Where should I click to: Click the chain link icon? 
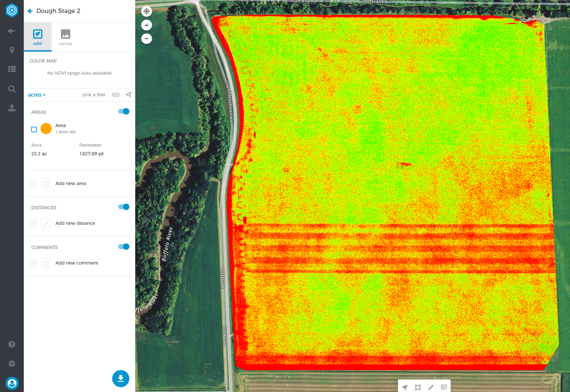coord(116,95)
